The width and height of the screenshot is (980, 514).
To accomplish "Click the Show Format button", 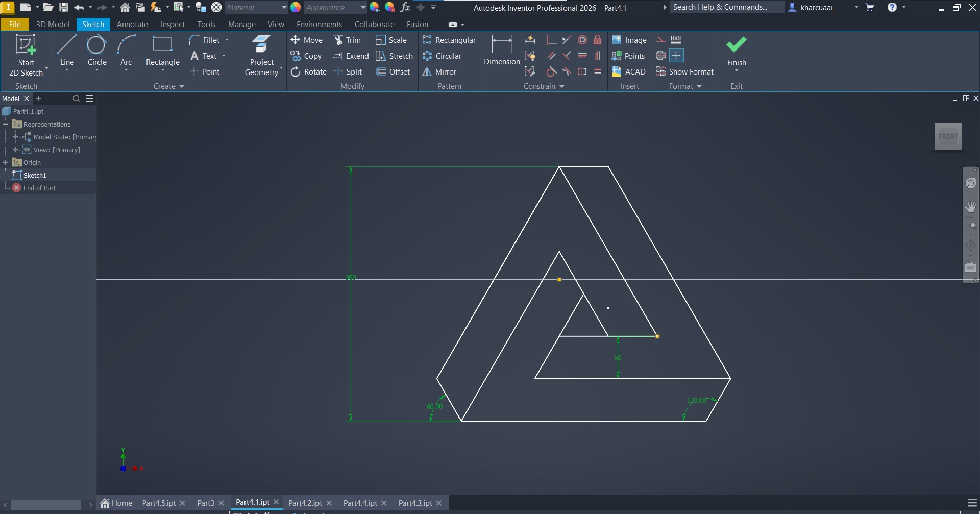I will tap(684, 72).
